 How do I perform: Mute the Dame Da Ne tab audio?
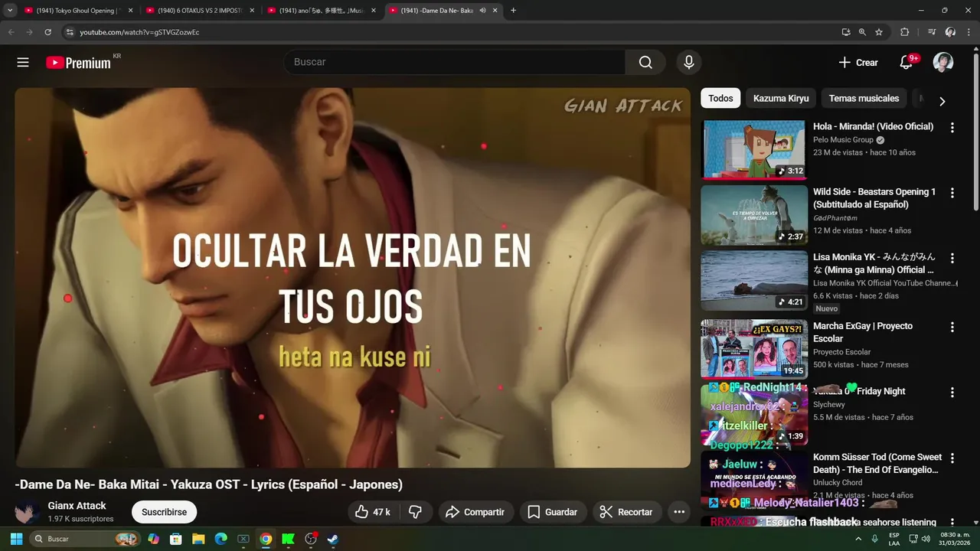point(482,11)
